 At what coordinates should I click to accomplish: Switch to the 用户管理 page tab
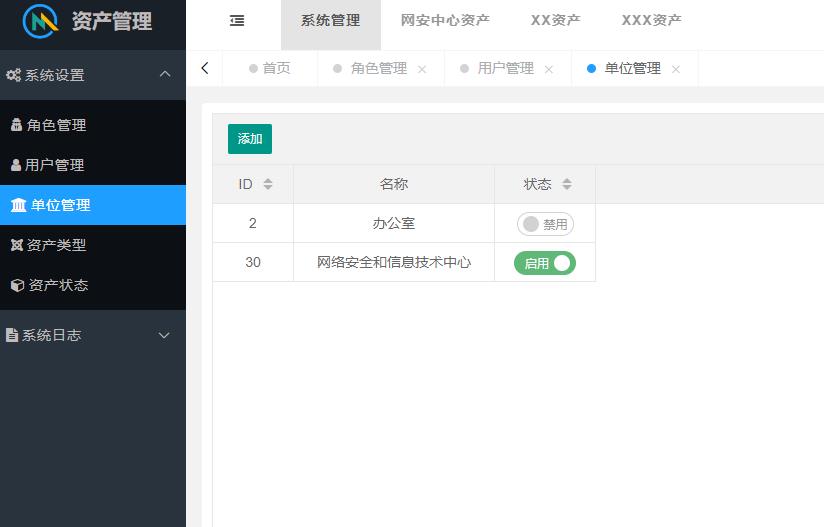506,68
